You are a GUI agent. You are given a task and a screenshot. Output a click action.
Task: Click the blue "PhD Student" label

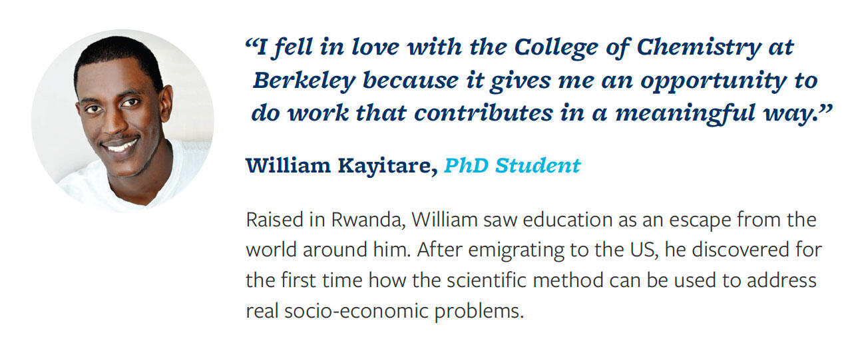click(x=512, y=166)
